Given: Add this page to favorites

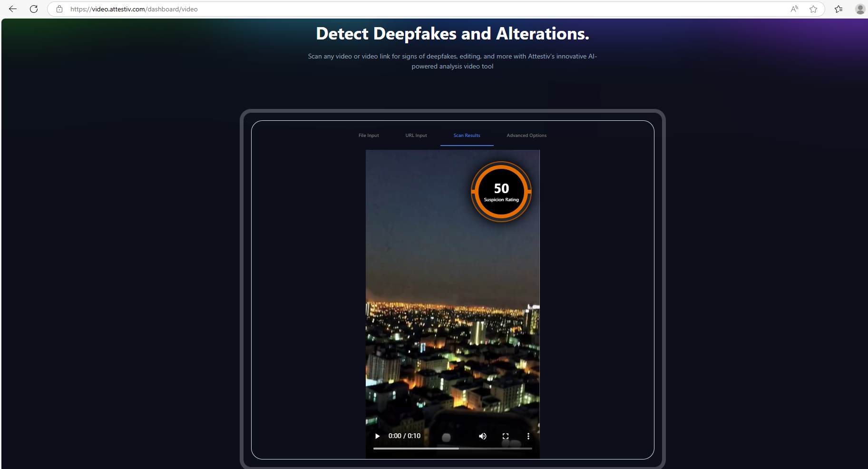Looking at the screenshot, I should click(813, 9).
